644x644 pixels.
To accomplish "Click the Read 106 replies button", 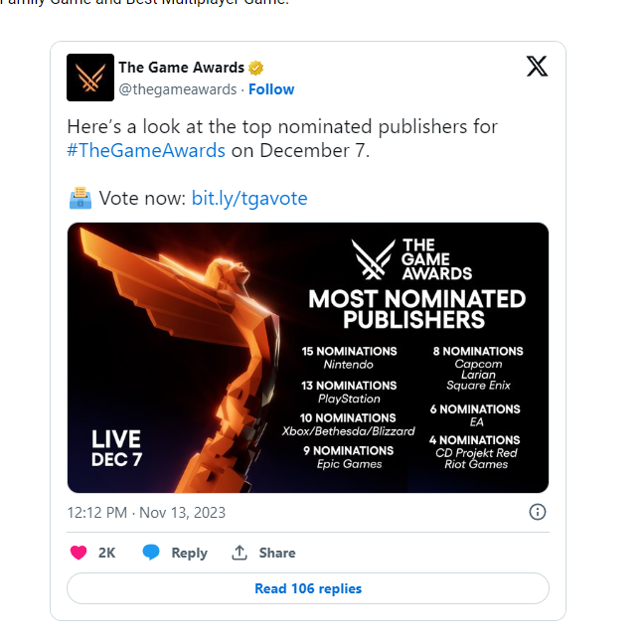I will point(308,588).
